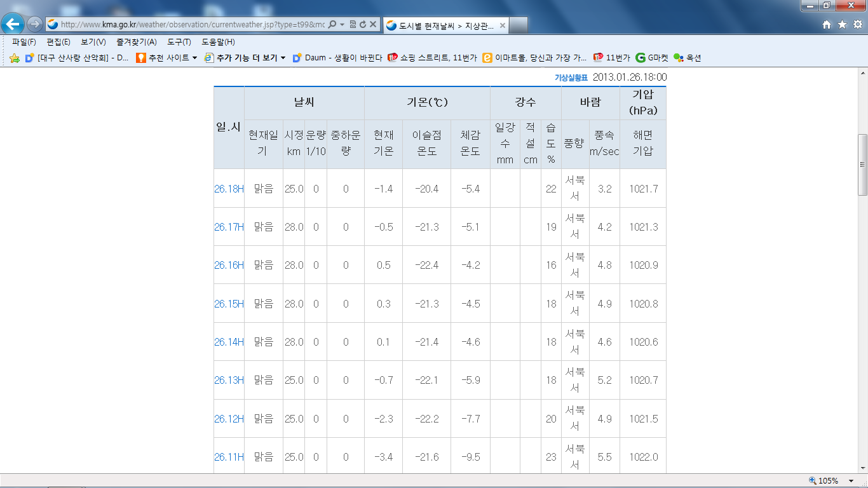The width and height of the screenshot is (868, 488).
Task: Click the 기온(℃) column header
Action: [427, 102]
